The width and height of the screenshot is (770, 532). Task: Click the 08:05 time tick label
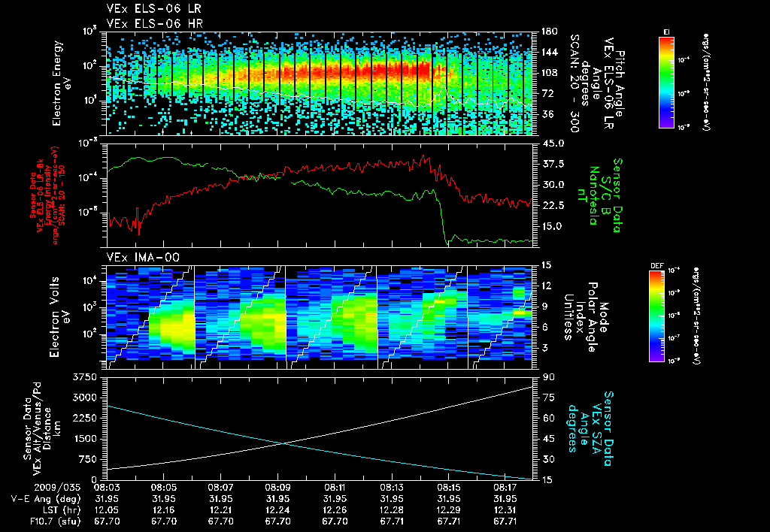(163, 488)
